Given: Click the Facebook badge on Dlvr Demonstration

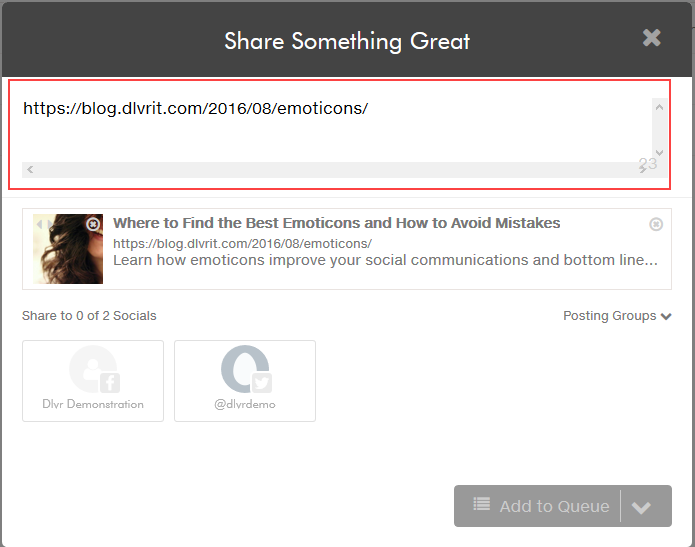Looking at the screenshot, I should coord(109,383).
